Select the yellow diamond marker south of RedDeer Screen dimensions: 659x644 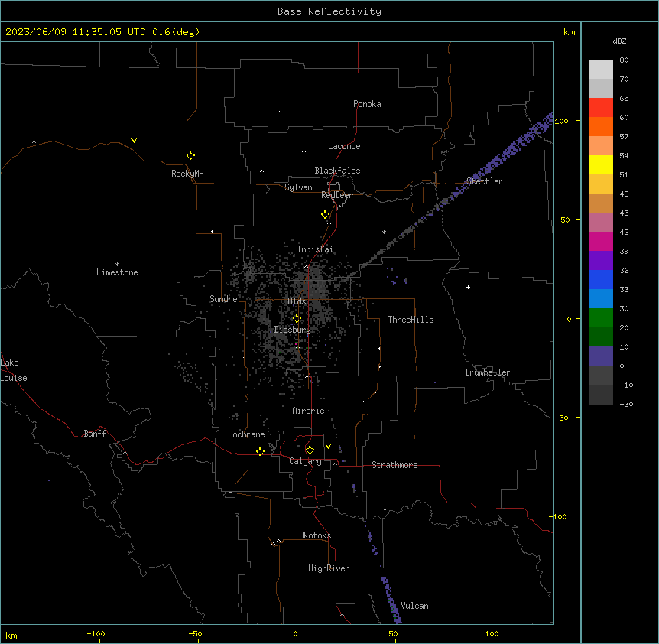pyautogui.click(x=326, y=215)
